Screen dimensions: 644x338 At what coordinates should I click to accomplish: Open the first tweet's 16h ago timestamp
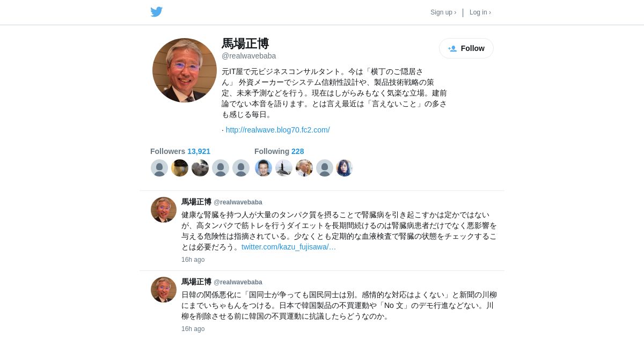[193, 260]
